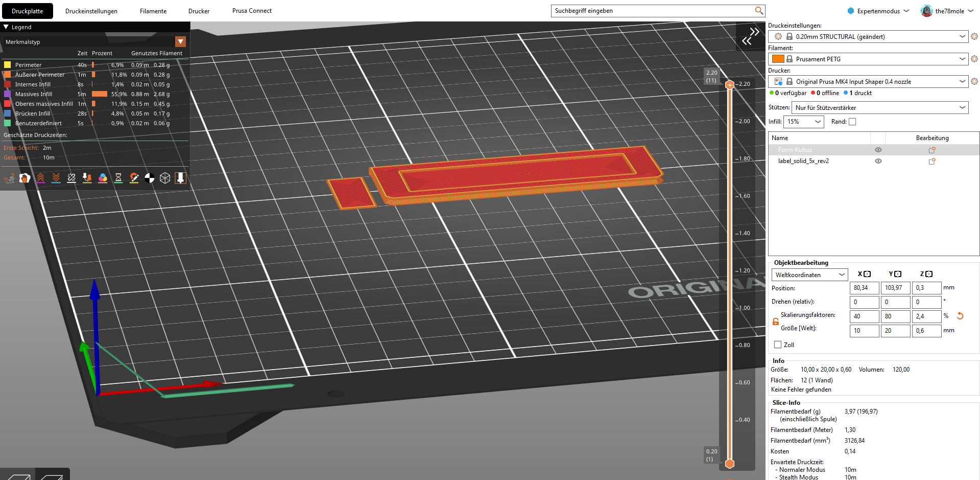The width and height of the screenshot is (980, 480).
Task: Open Filament Prusament PETG dropdown
Action: 868,59
